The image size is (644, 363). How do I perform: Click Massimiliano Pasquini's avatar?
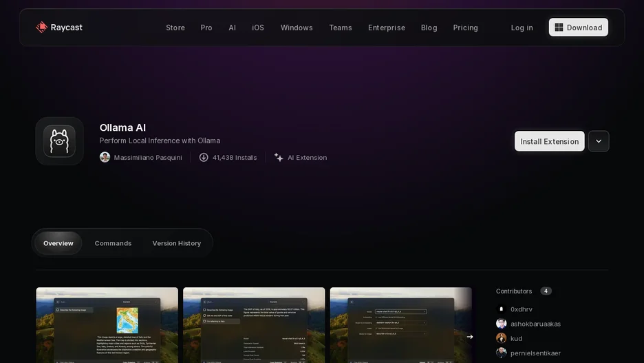(105, 158)
